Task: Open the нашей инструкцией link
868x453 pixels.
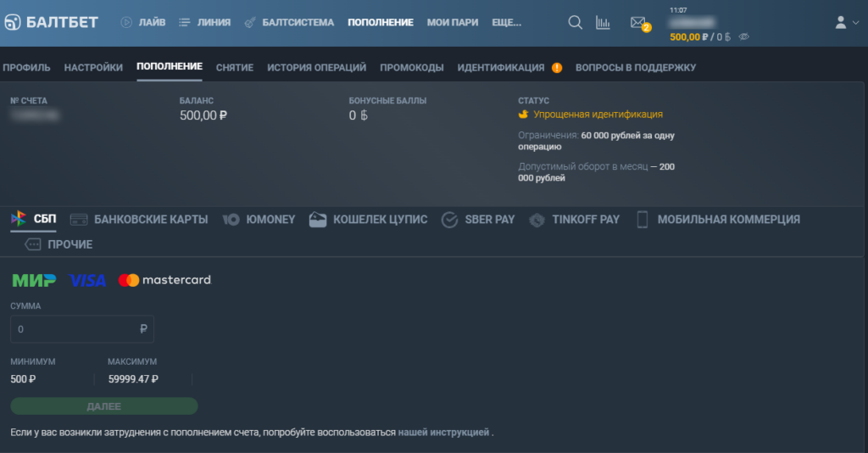Action: (x=443, y=432)
